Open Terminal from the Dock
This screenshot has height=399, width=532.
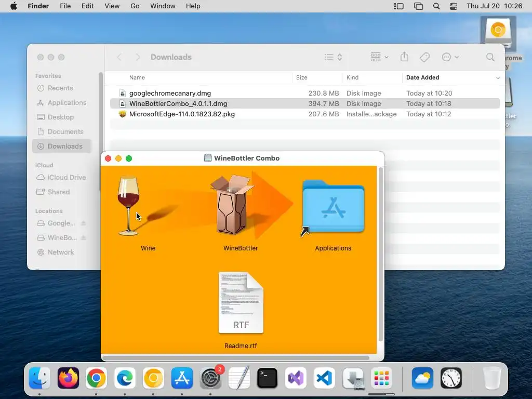click(x=268, y=378)
